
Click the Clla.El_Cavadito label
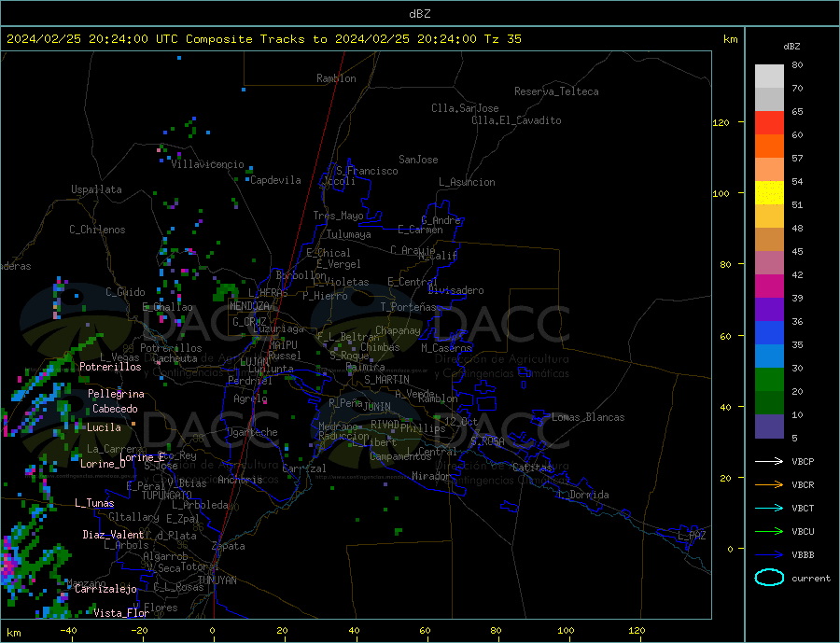[x=516, y=120]
